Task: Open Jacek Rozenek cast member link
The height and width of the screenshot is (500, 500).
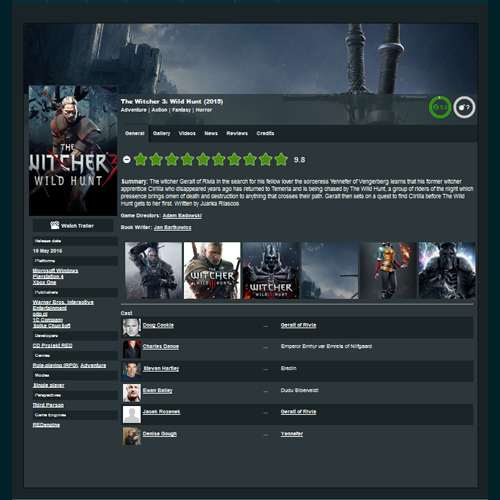Action: point(161,412)
